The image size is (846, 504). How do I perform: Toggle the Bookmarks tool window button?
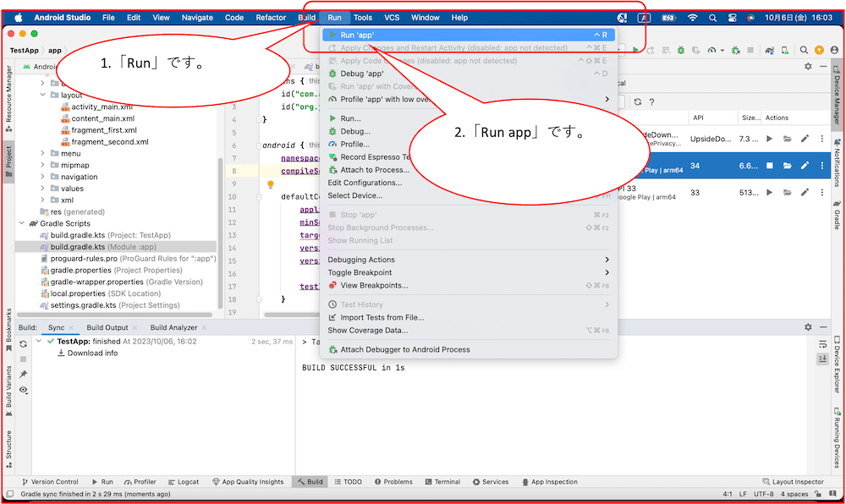coord(8,329)
